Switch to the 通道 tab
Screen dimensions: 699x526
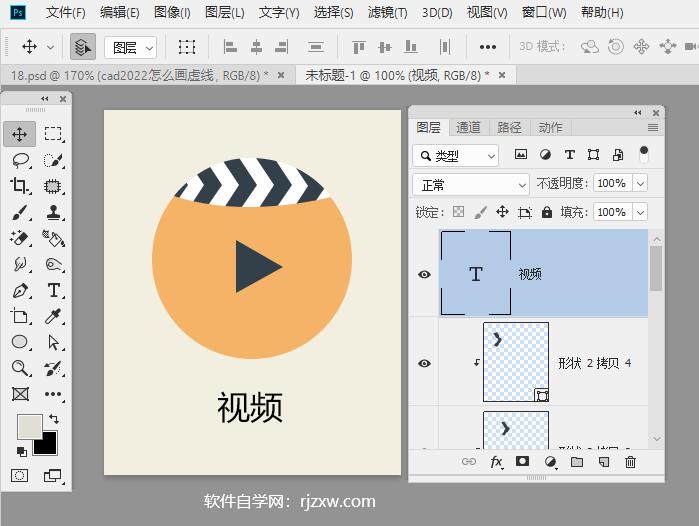[468, 127]
